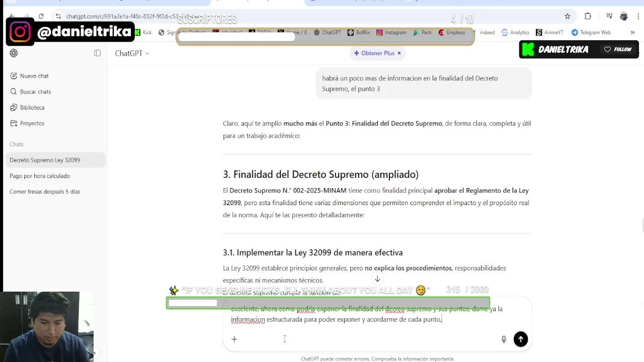Click the ChatGPT logo icon in sidebar
This screenshot has height=362, width=644.
point(14,53)
